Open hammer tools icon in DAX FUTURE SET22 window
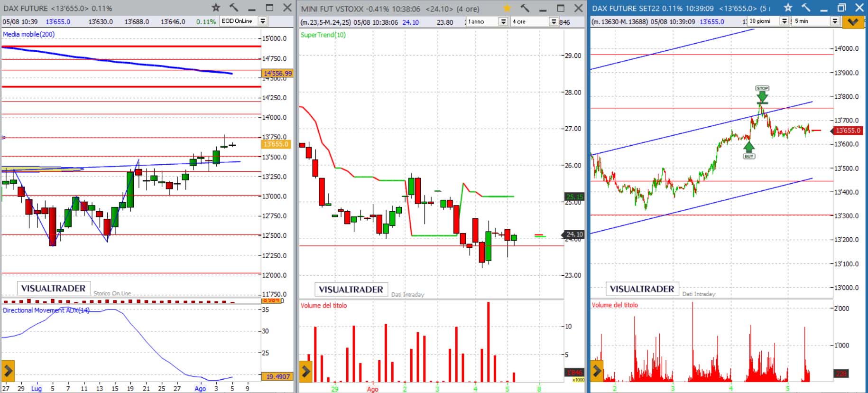The width and height of the screenshot is (868, 393). pyautogui.click(x=806, y=8)
